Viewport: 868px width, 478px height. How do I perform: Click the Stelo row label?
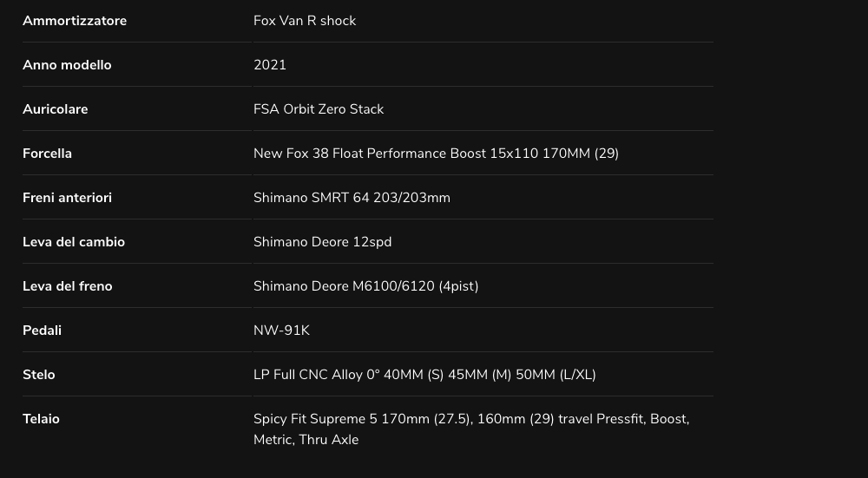(39, 375)
